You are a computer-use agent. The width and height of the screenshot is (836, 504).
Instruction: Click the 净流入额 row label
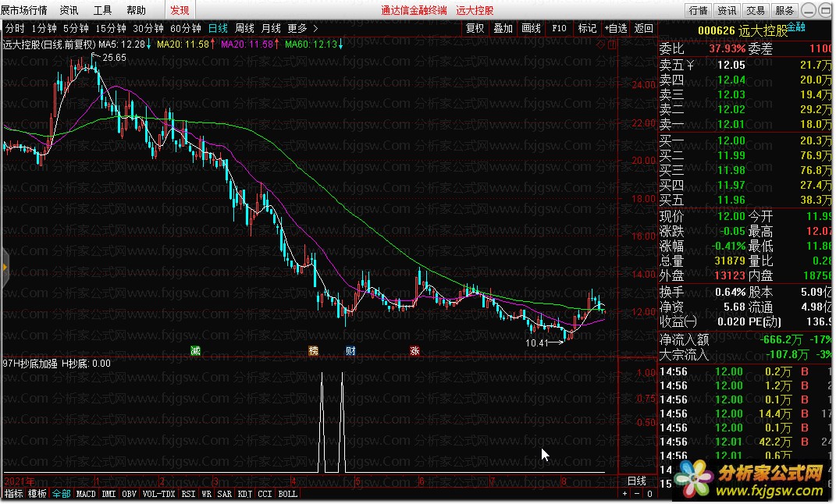[x=684, y=339]
